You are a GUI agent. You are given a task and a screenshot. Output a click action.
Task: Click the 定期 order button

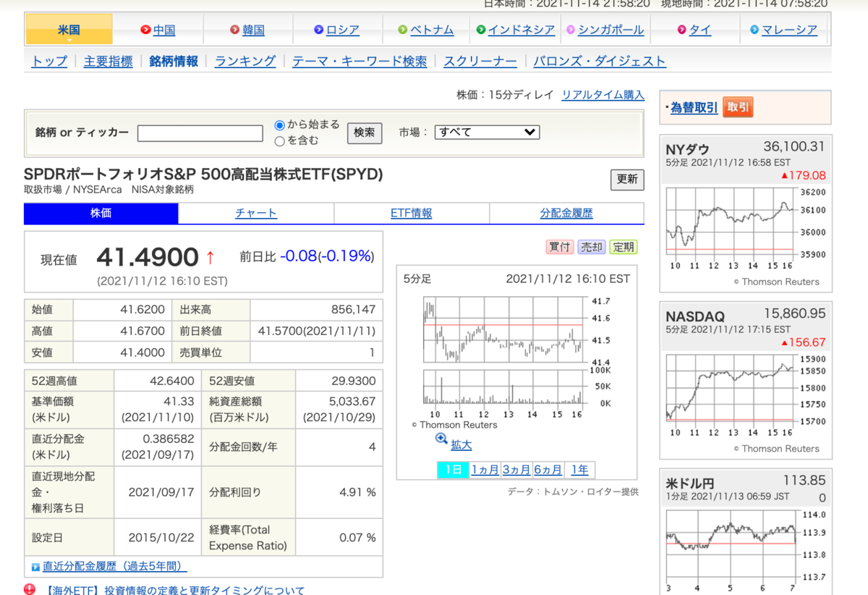click(624, 247)
